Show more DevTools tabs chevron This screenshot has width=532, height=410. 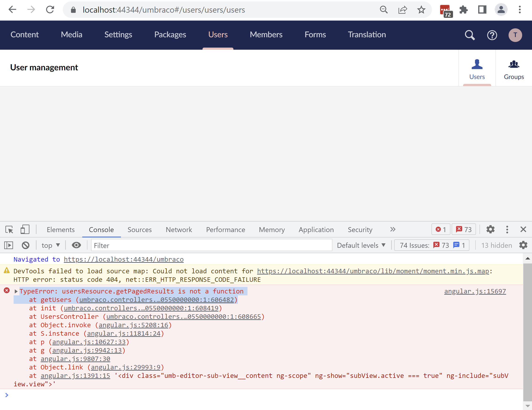392,229
